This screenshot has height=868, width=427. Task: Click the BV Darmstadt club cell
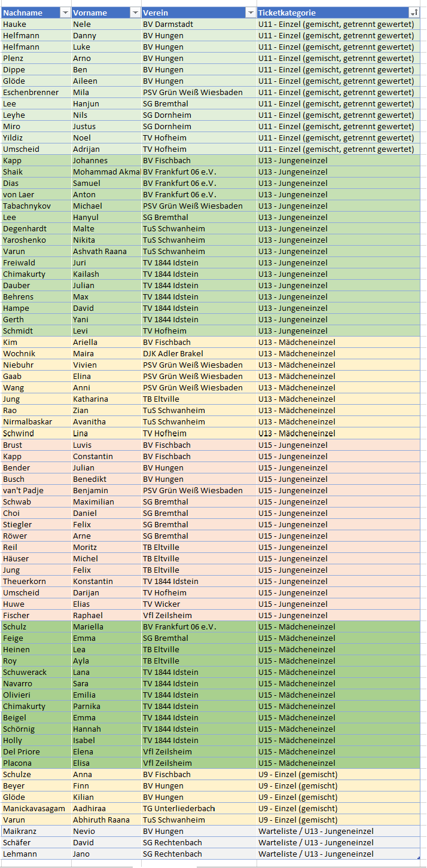(199, 25)
